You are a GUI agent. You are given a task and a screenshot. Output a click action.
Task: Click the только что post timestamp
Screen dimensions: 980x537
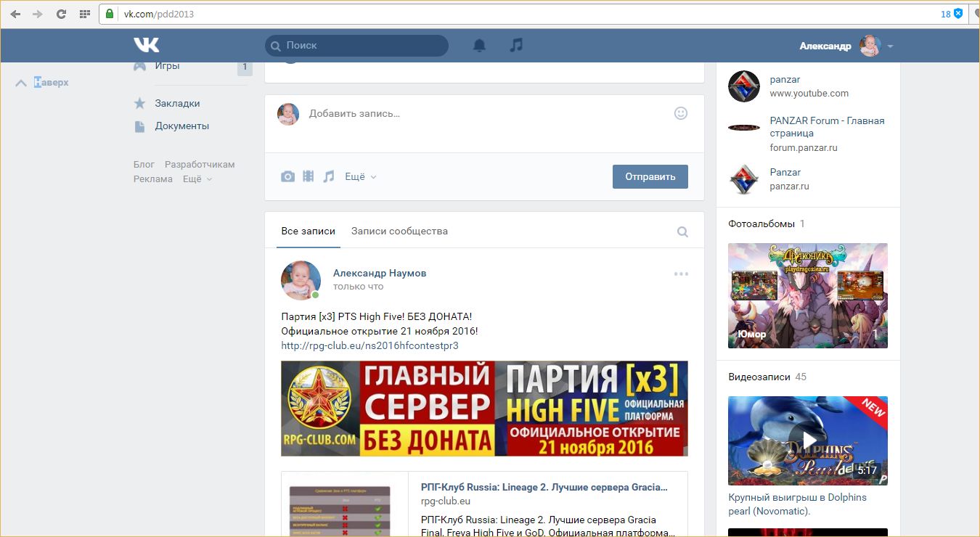click(x=359, y=287)
